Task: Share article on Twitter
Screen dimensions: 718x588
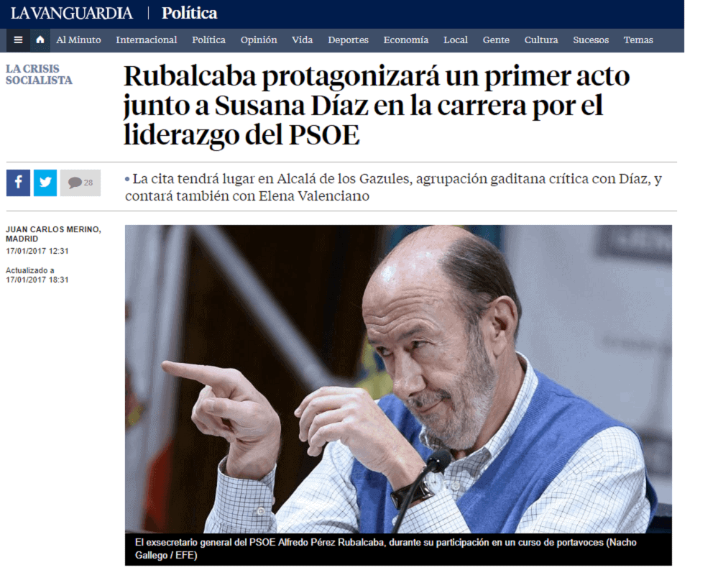Action: coord(45,183)
